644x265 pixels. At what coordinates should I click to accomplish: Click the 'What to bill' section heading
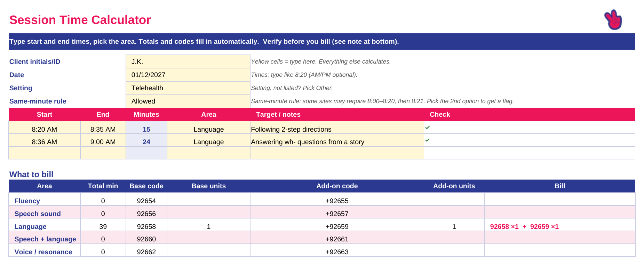tap(31, 174)
